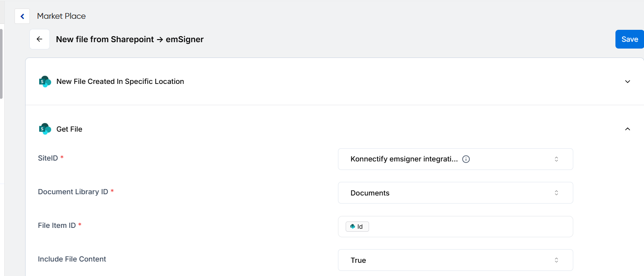Click the info icon in SiteID field
Viewport: 644px width, 276px height.
pos(466,159)
